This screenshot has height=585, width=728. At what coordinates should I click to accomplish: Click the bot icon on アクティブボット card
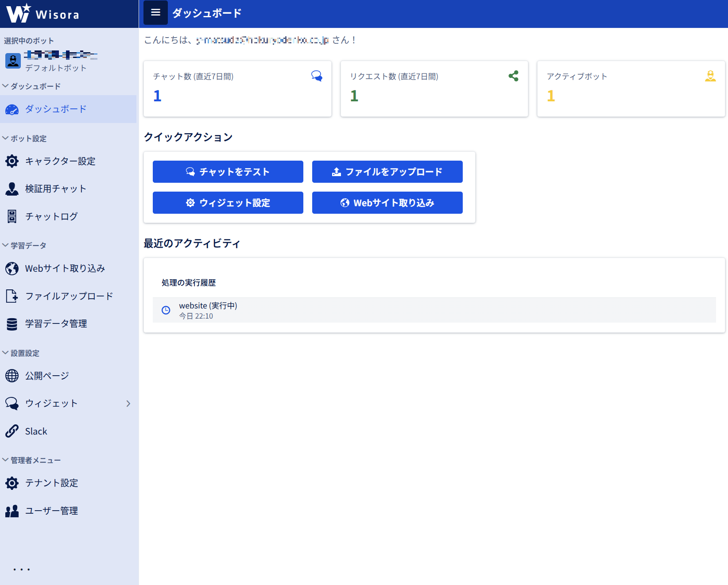(710, 76)
